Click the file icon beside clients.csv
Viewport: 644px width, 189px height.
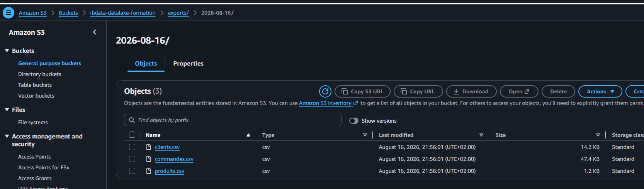148,147
